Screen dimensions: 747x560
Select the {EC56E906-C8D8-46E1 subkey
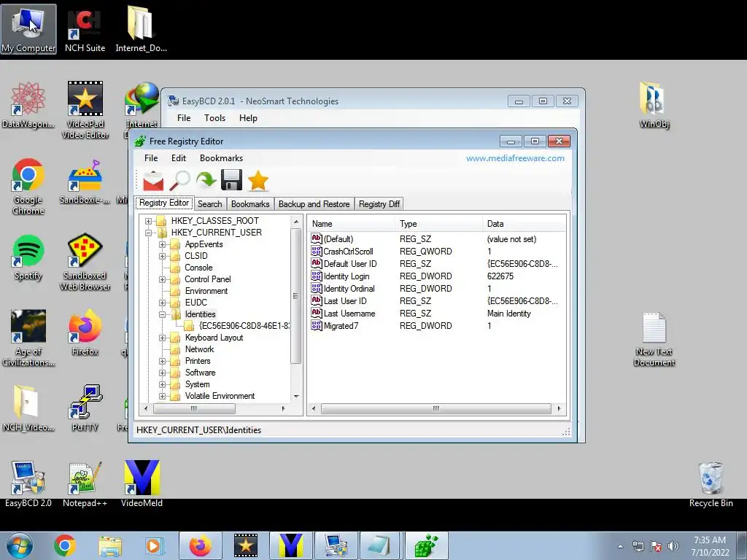(244, 326)
